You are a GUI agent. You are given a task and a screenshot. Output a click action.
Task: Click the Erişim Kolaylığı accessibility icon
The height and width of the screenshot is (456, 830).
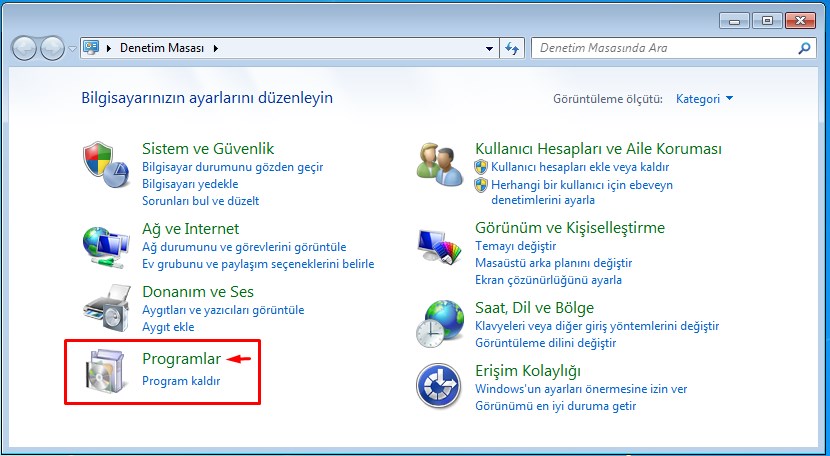click(x=440, y=386)
